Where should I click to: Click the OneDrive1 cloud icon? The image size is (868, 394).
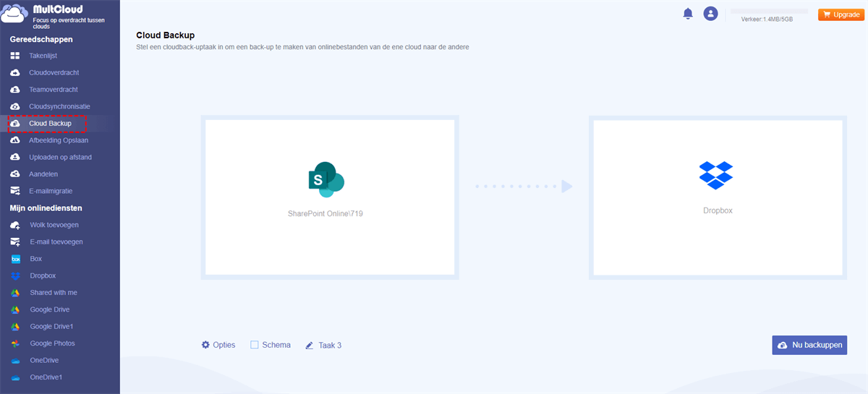click(x=15, y=377)
